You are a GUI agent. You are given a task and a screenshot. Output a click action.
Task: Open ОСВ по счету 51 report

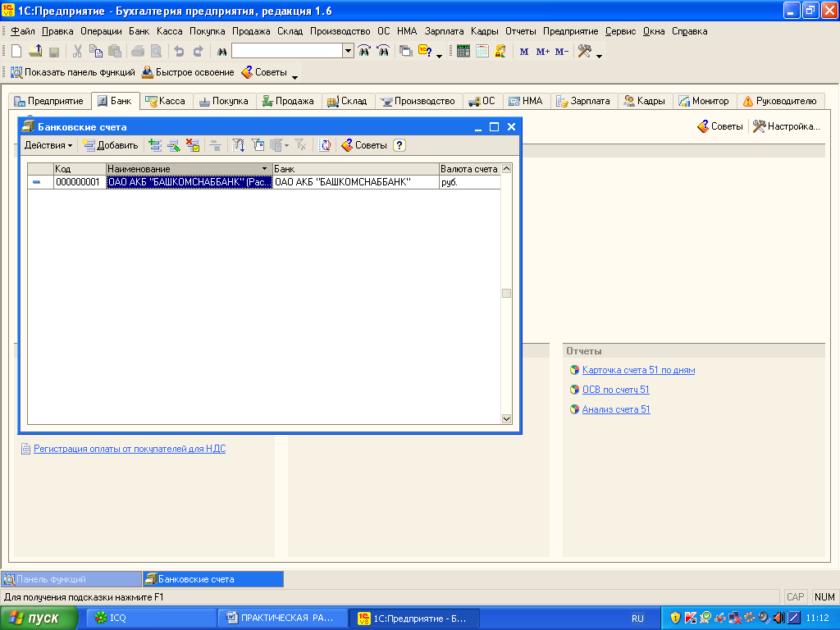pos(615,390)
